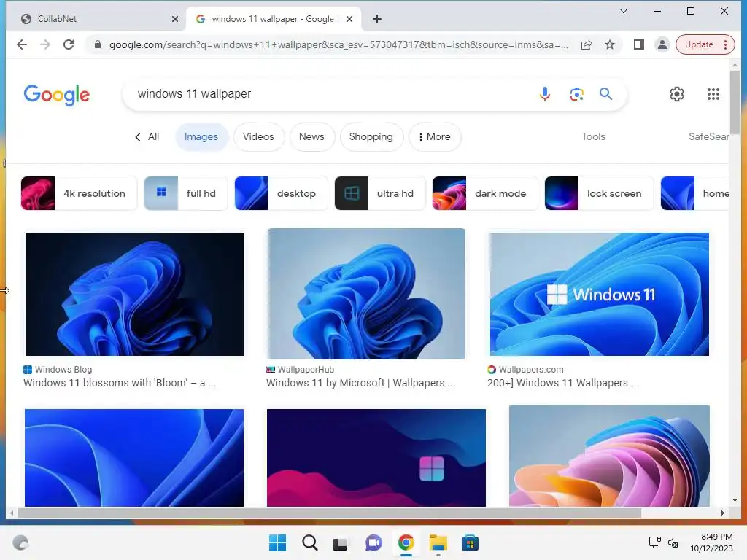This screenshot has width=747, height=560.
Task: Open Wallpapers.com source link
Action: [x=525, y=370]
